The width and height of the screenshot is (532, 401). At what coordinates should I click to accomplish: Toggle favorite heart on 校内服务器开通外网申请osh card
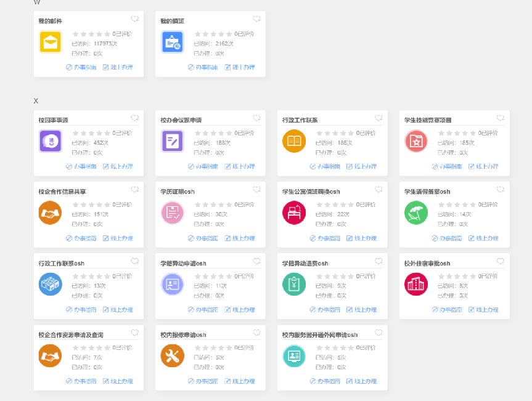point(379,333)
